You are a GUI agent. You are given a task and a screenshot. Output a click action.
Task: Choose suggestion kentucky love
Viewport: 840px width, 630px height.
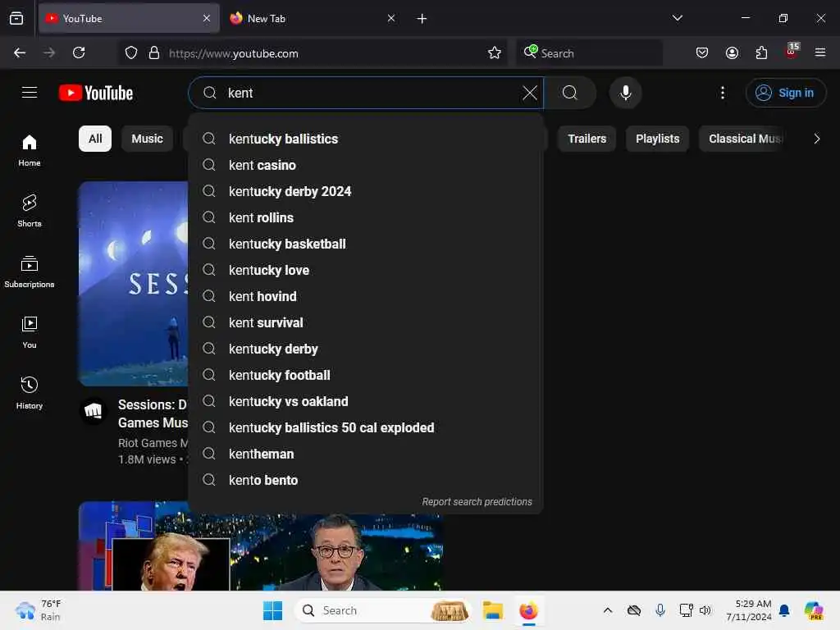point(366,270)
